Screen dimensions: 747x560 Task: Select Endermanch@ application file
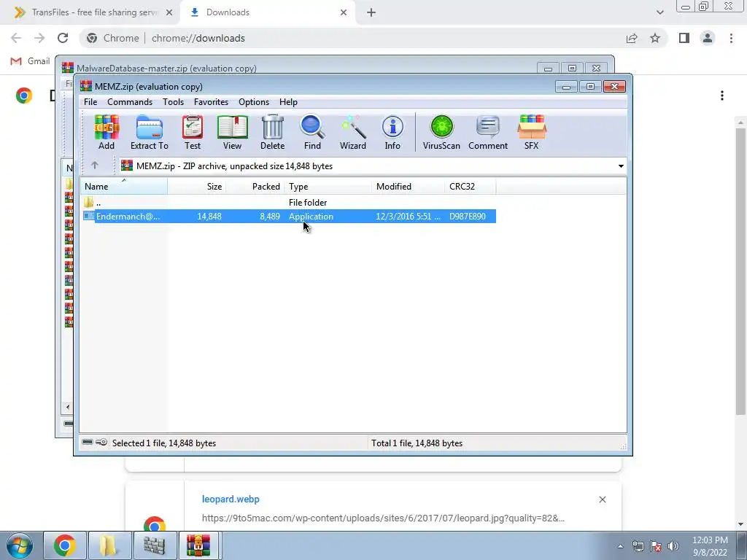point(289,216)
